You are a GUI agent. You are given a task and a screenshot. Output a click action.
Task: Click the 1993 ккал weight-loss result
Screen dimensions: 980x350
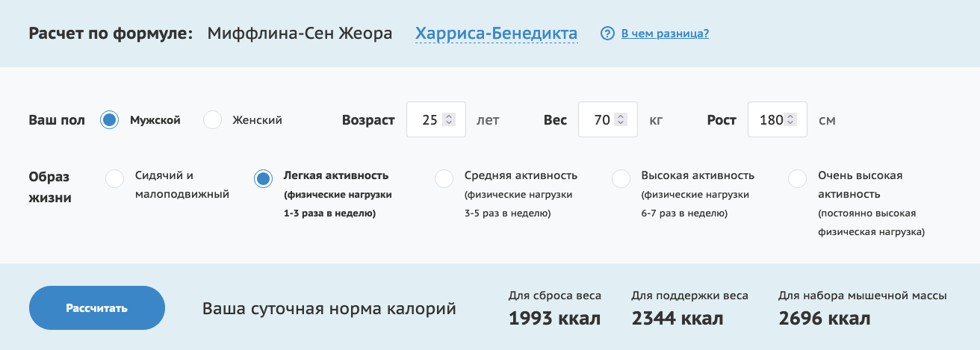(554, 319)
